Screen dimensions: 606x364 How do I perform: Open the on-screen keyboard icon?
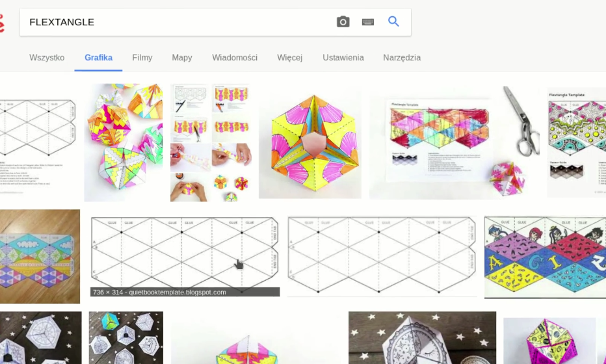(x=367, y=22)
